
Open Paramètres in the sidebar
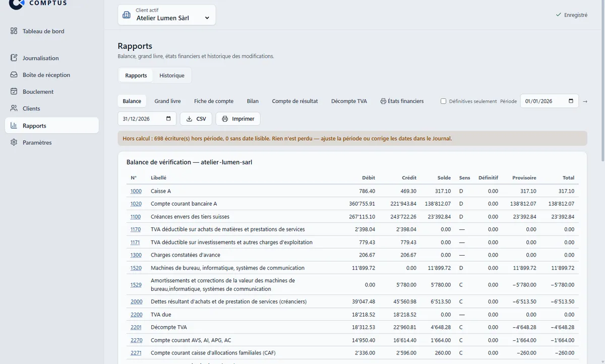point(52,142)
